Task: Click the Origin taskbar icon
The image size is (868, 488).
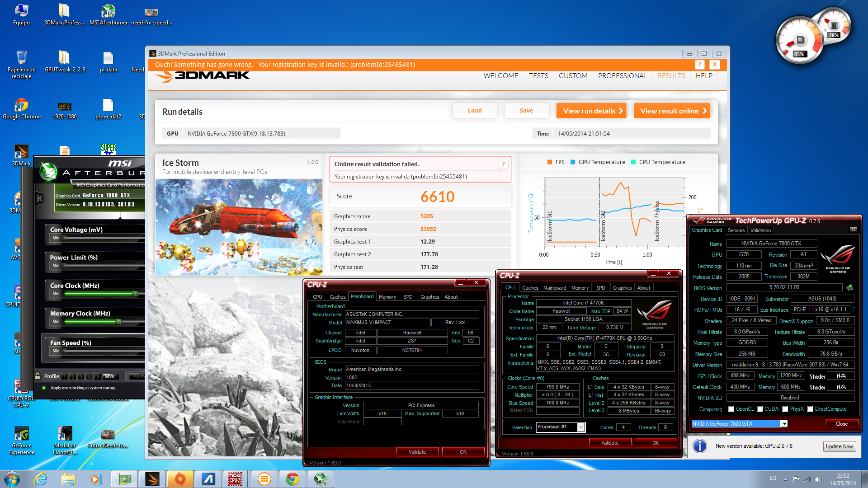Action: click(x=180, y=479)
